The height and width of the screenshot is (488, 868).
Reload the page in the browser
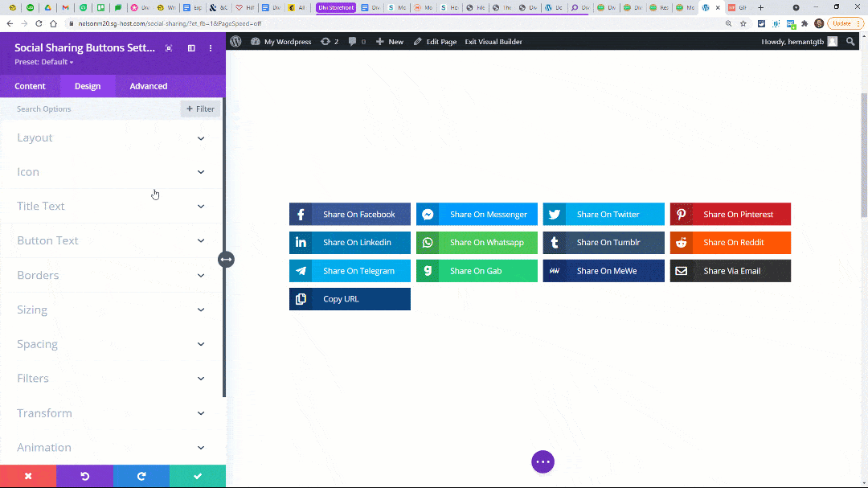(39, 24)
